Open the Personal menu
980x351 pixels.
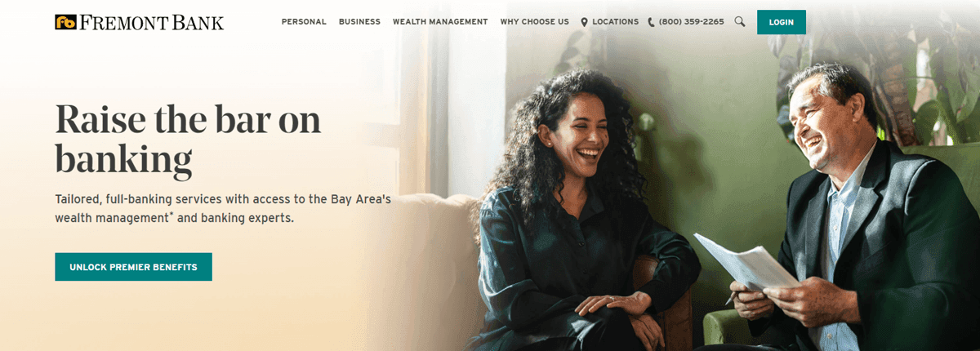[304, 22]
